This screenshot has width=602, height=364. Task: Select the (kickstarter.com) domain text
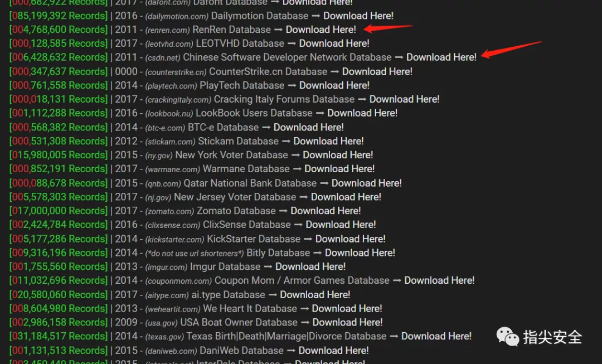pyautogui.click(x=174, y=240)
